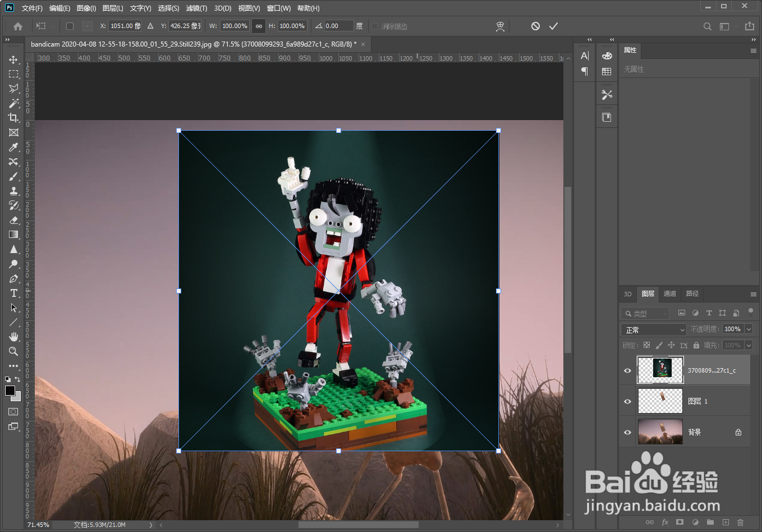Switch to the 通道 tab
Screen dimensions: 762x532
pyautogui.click(x=670, y=293)
